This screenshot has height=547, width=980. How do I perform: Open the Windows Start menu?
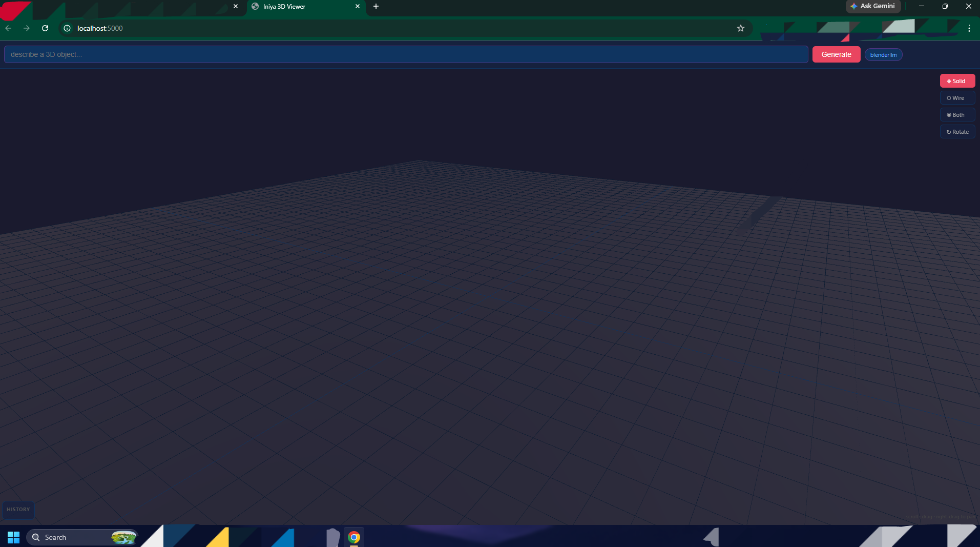[x=13, y=537]
